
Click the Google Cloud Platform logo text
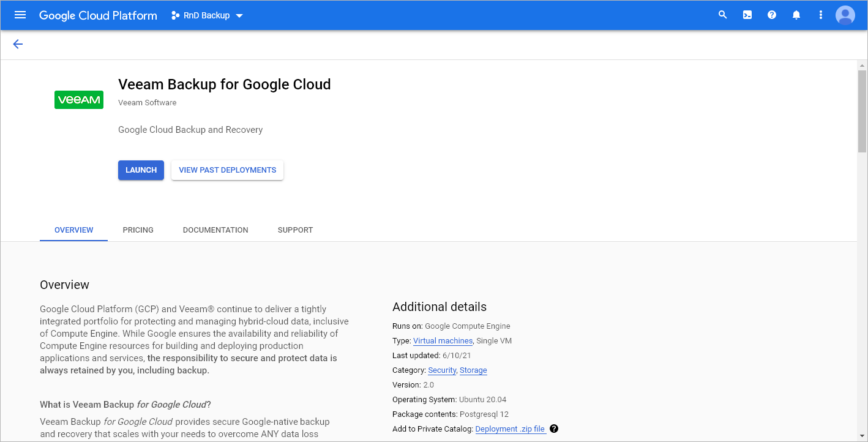(x=98, y=15)
